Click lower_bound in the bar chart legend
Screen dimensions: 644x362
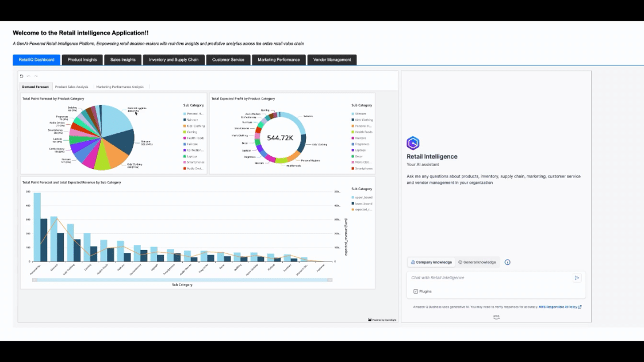pyautogui.click(x=362, y=203)
